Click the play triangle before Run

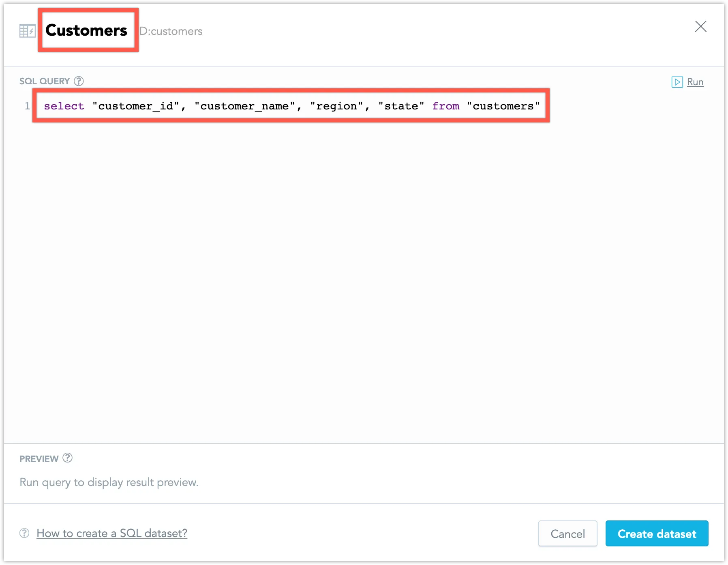pyautogui.click(x=677, y=82)
